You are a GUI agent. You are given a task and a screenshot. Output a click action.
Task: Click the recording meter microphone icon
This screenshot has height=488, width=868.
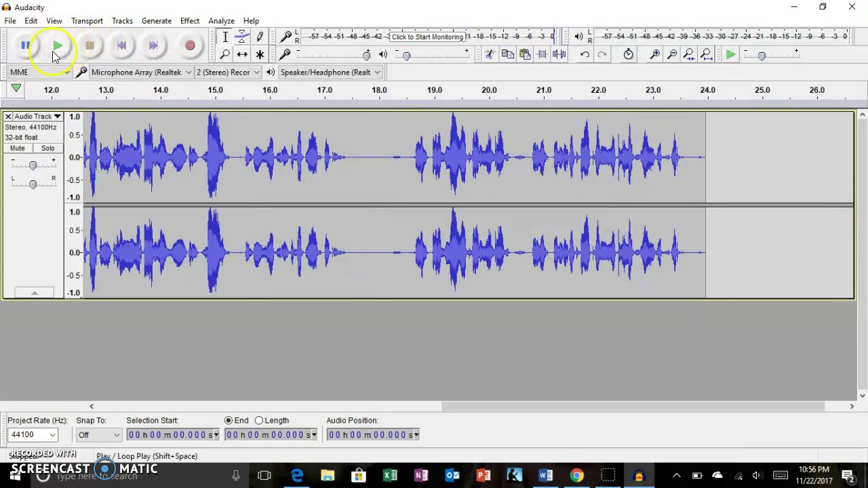coord(286,36)
